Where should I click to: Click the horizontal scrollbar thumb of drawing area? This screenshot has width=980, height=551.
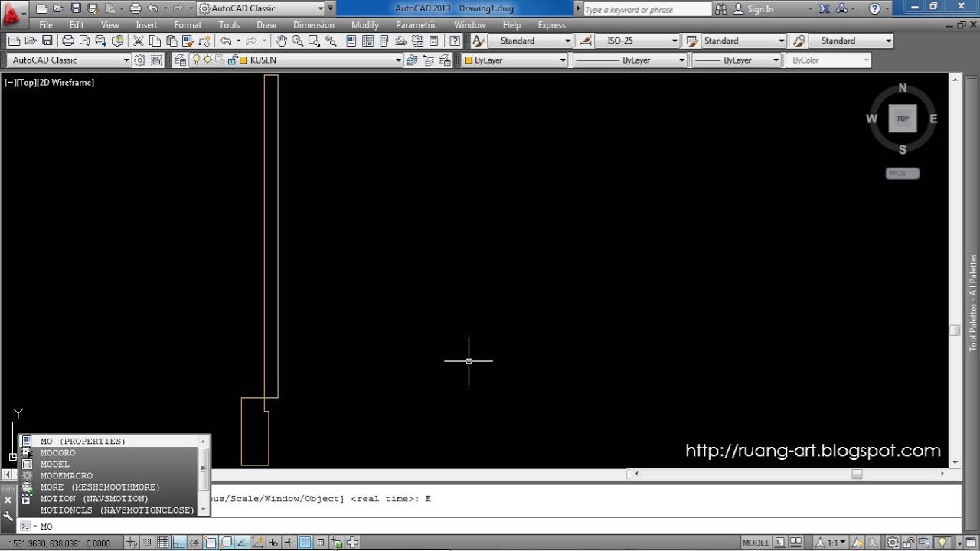[x=857, y=474]
